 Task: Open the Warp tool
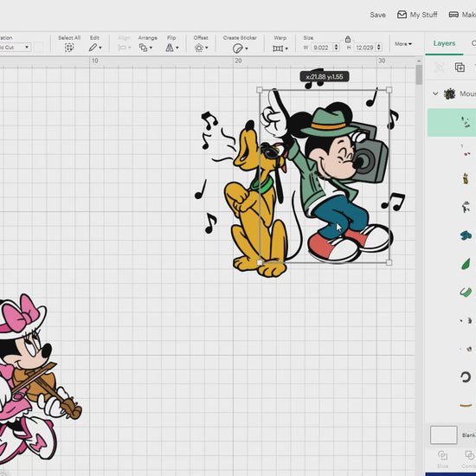click(x=278, y=48)
